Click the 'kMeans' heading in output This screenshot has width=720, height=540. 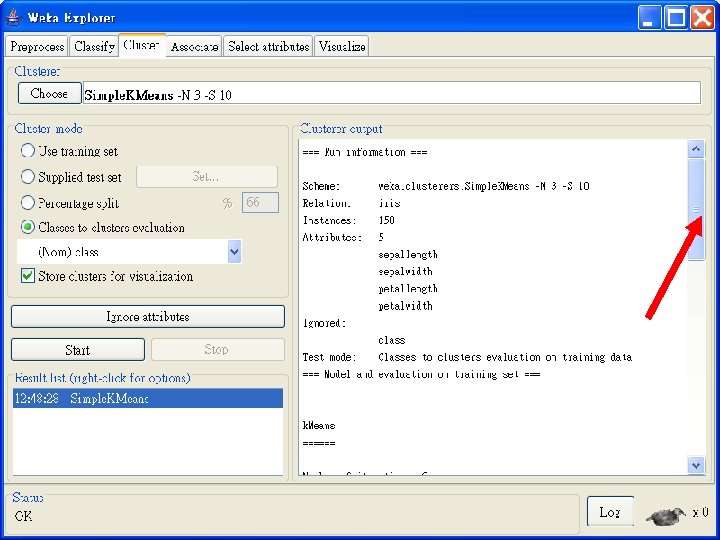319,426
